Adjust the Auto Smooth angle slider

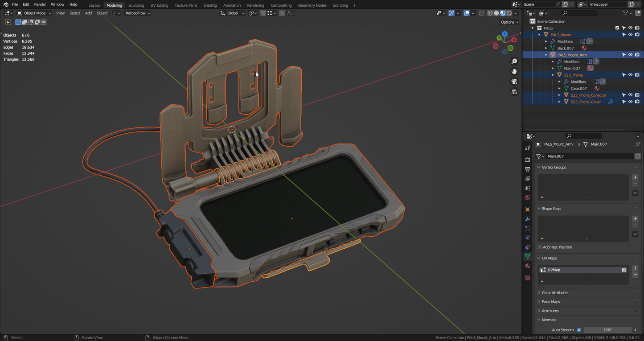point(607,330)
